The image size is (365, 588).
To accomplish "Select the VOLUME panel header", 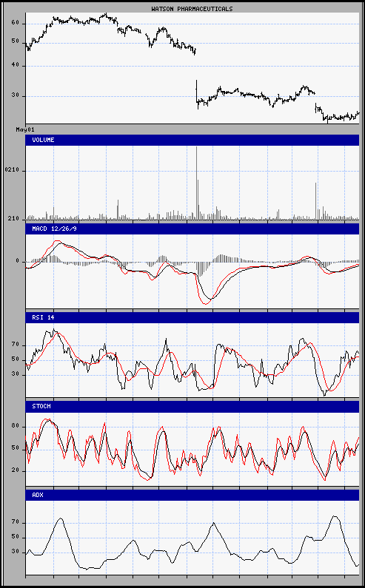I will tap(192, 140).
